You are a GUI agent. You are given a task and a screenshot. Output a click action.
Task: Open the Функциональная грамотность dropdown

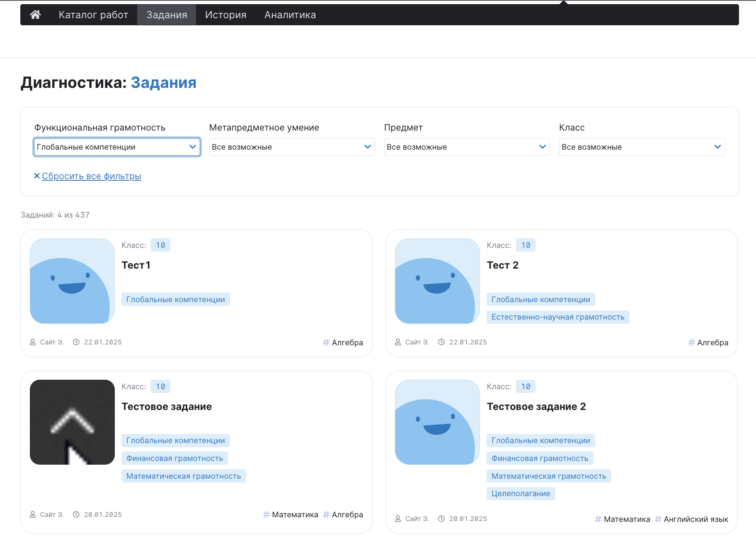click(117, 147)
